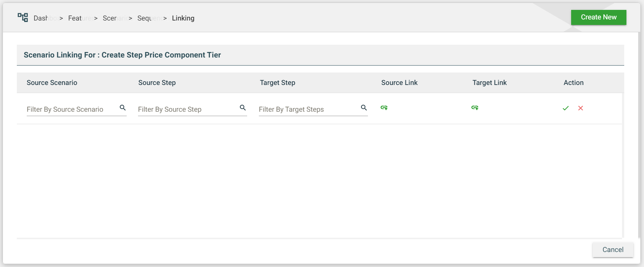Image resolution: width=644 pixels, height=267 pixels.
Task: Click the Source Scenario column header
Action: [52, 83]
